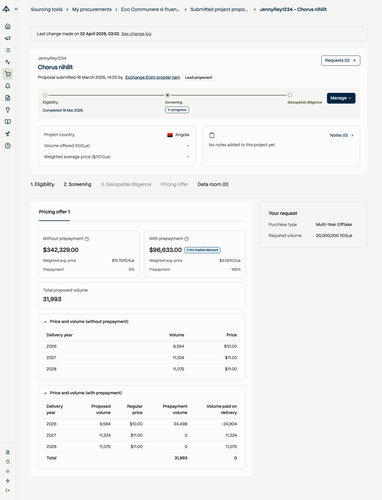Click the file icon in bottom sidebar group
The image size is (382, 500).
pos(8,452)
